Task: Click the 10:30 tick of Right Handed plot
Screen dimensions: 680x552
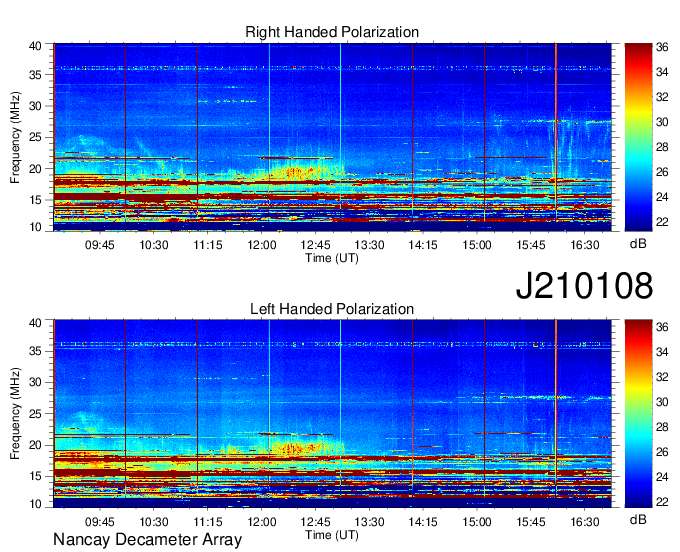Action: tap(154, 245)
